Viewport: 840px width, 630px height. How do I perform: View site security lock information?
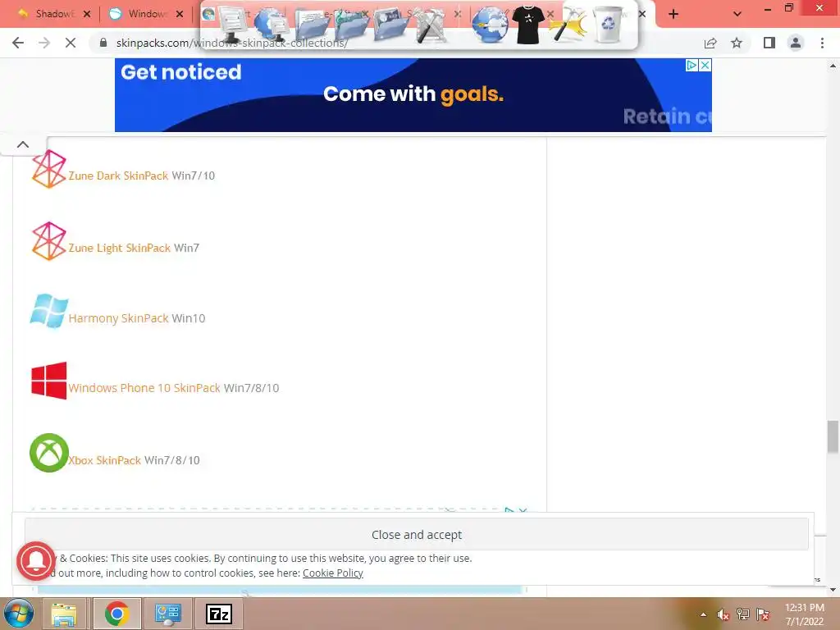tap(103, 43)
